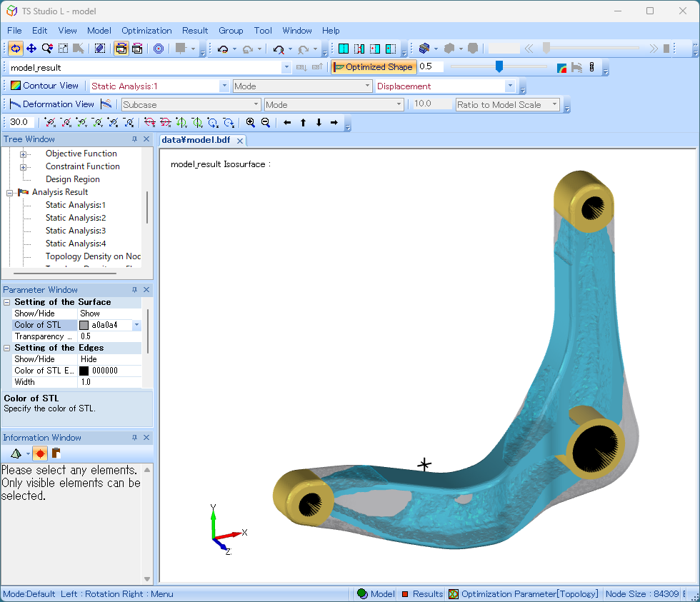Open the File menu

pos(14,30)
